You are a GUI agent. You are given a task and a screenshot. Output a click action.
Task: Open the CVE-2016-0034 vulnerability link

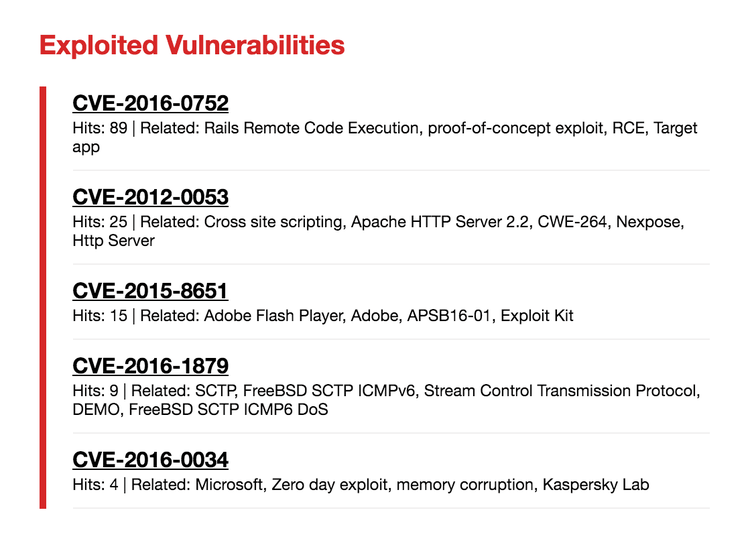[x=150, y=460]
